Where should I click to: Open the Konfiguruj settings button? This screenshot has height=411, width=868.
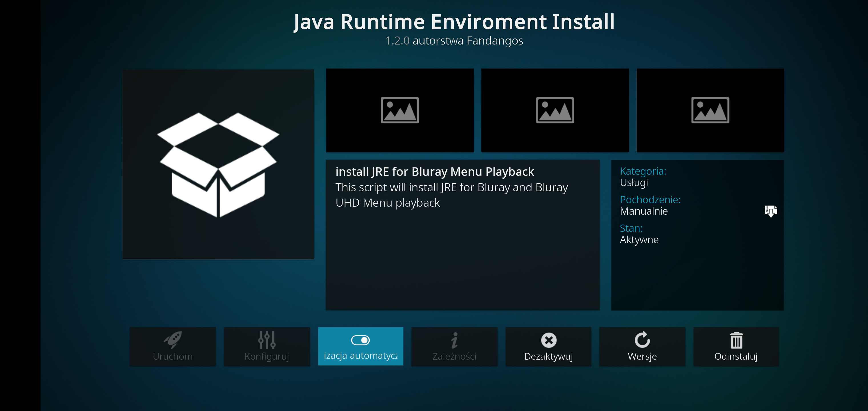click(266, 346)
